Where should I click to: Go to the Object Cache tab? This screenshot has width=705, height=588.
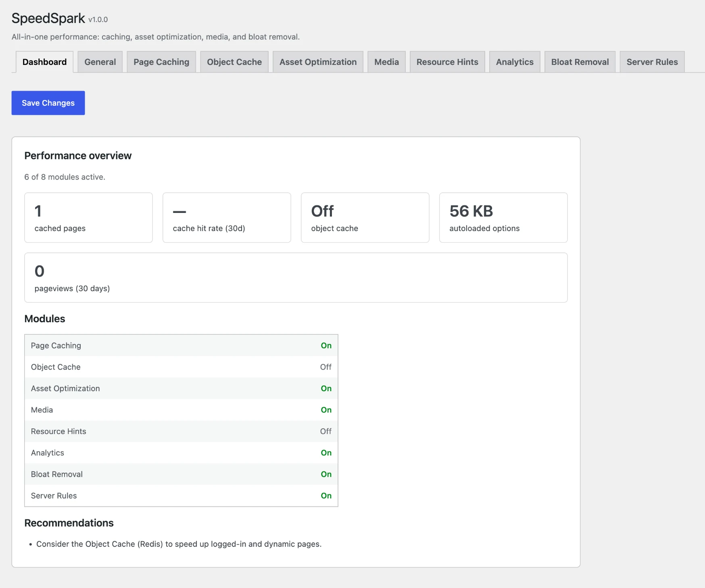click(x=234, y=62)
